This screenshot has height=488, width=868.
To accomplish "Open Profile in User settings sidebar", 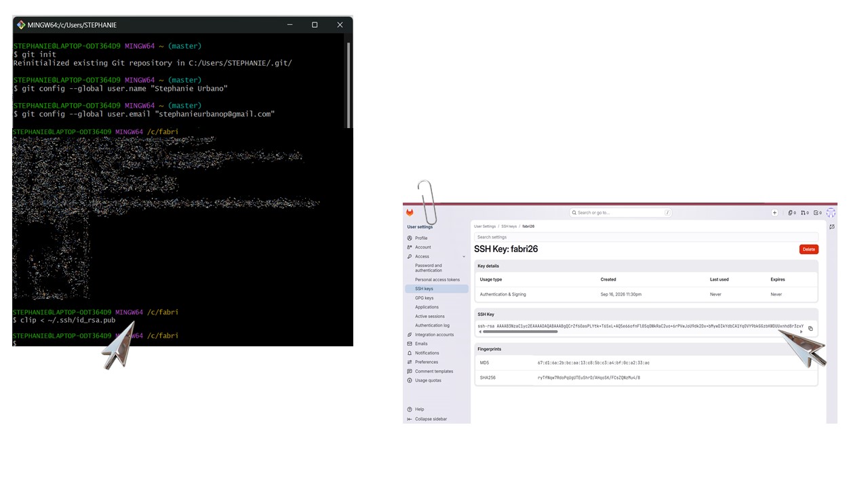I will [x=421, y=238].
